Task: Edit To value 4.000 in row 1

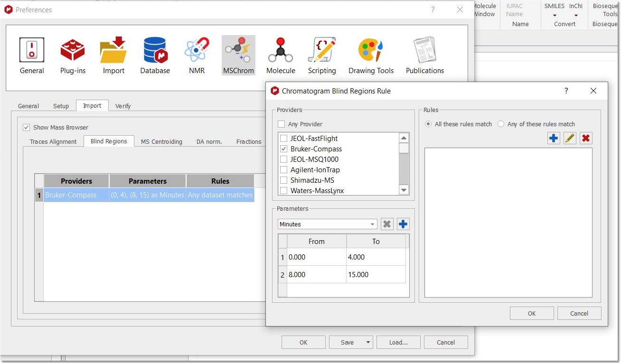Action: 376,257
